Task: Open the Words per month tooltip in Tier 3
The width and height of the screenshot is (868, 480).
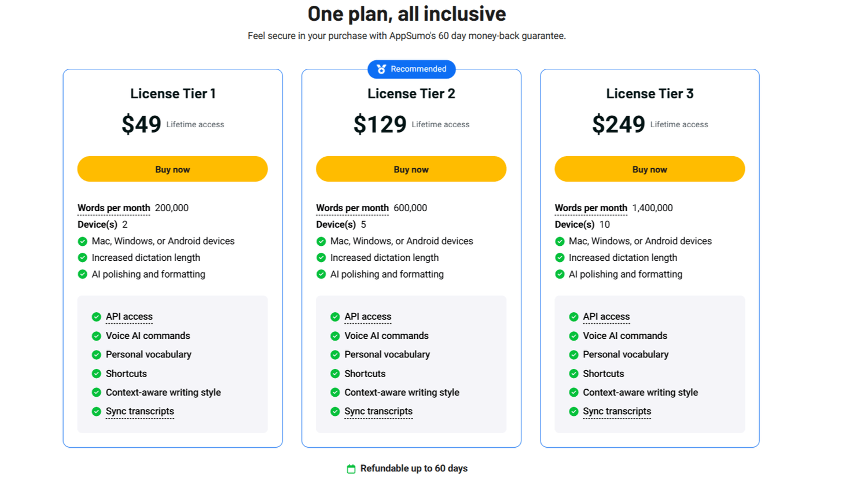Action: click(x=591, y=208)
